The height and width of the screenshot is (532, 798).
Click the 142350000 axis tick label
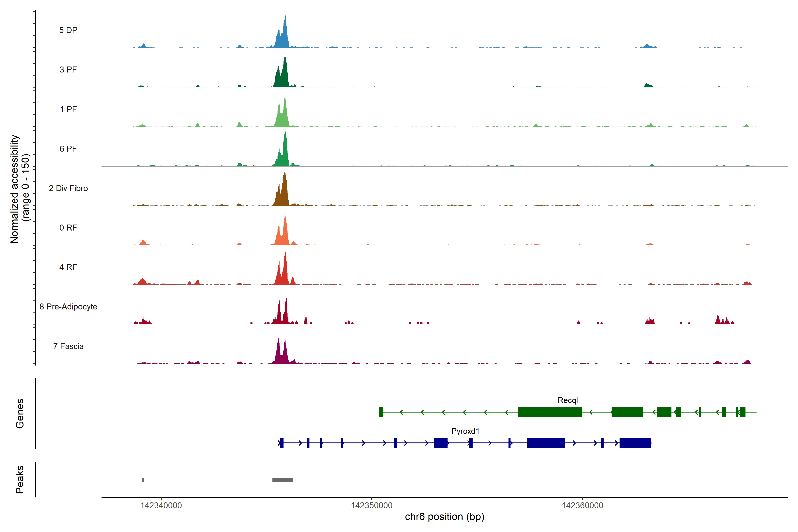point(372,506)
